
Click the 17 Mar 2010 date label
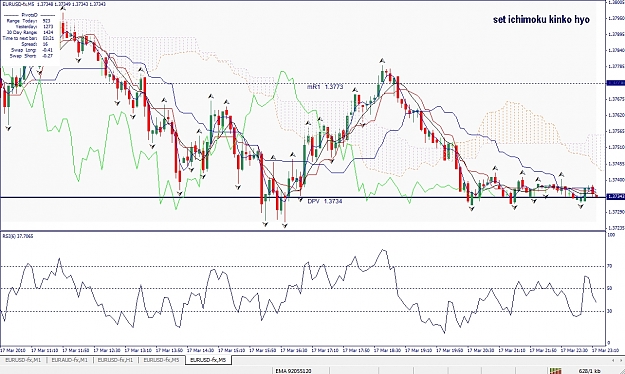coord(14,350)
